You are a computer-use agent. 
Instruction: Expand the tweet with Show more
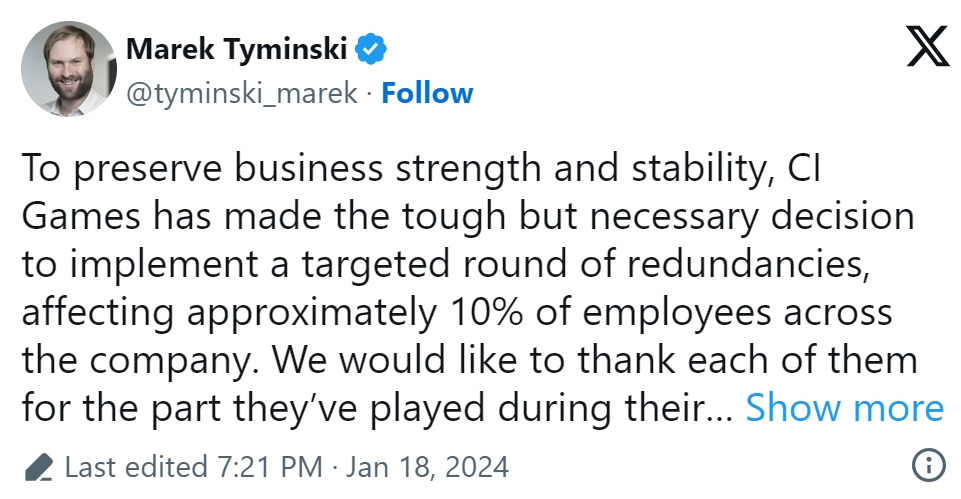click(x=844, y=408)
